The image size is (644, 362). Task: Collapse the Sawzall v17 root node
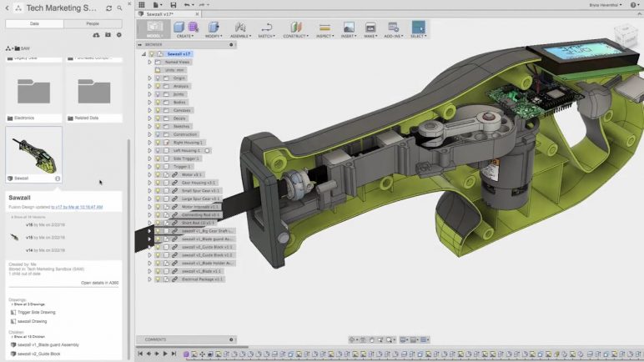pyautogui.click(x=143, y=54)
